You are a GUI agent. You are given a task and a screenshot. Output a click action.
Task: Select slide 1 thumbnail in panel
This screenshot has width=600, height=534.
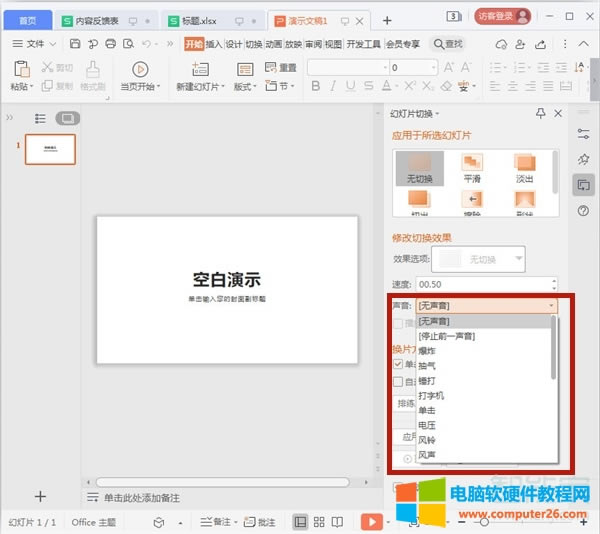coord(50,150)
